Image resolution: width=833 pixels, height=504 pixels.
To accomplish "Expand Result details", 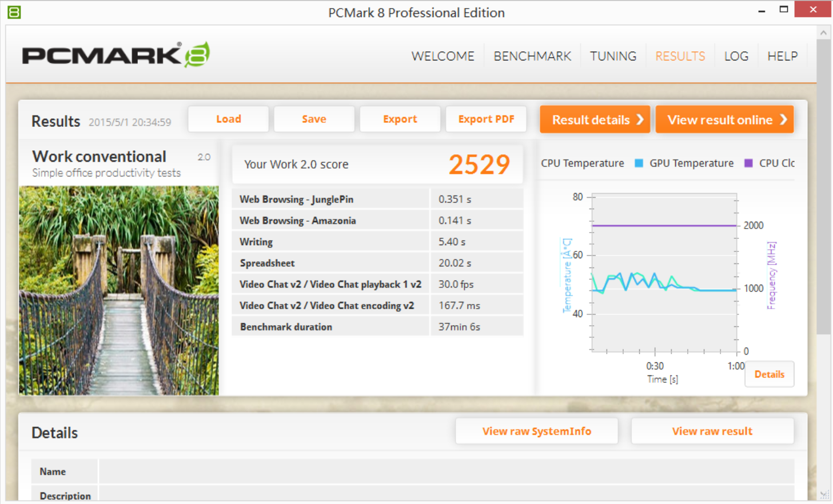I will click(595, 119).
